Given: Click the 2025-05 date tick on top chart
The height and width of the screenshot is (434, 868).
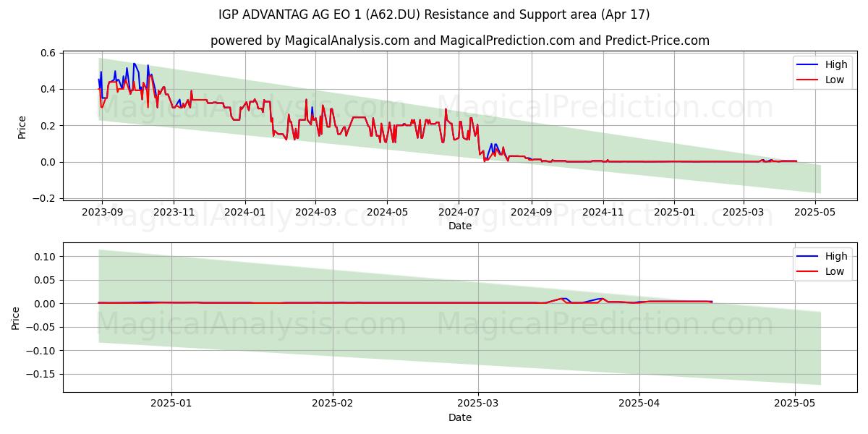Looking at the screenshot, I should click(814, 212).
